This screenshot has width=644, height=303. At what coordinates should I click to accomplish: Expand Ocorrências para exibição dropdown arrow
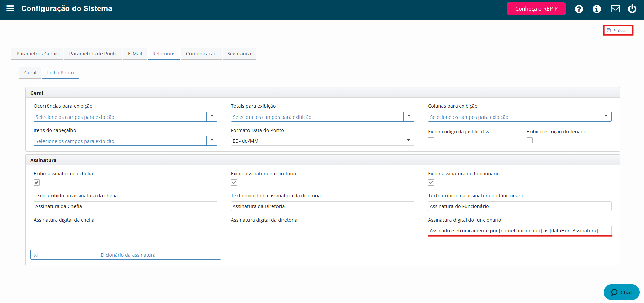tap(212, 116)
